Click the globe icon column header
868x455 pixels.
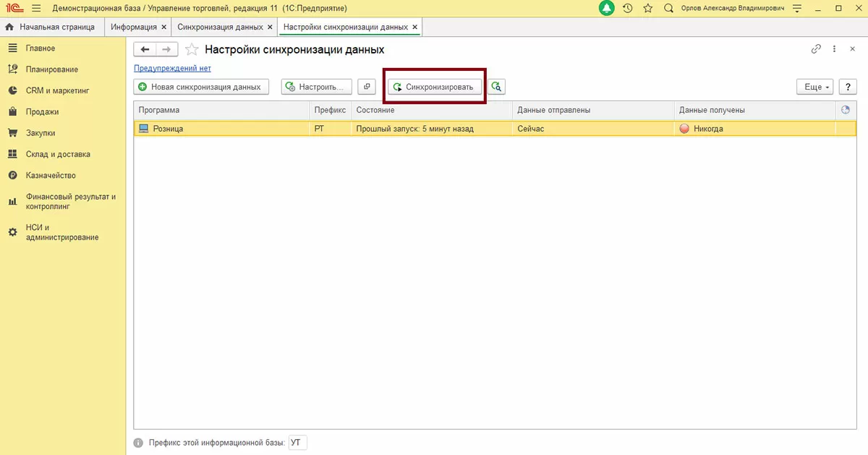(846, 110)
